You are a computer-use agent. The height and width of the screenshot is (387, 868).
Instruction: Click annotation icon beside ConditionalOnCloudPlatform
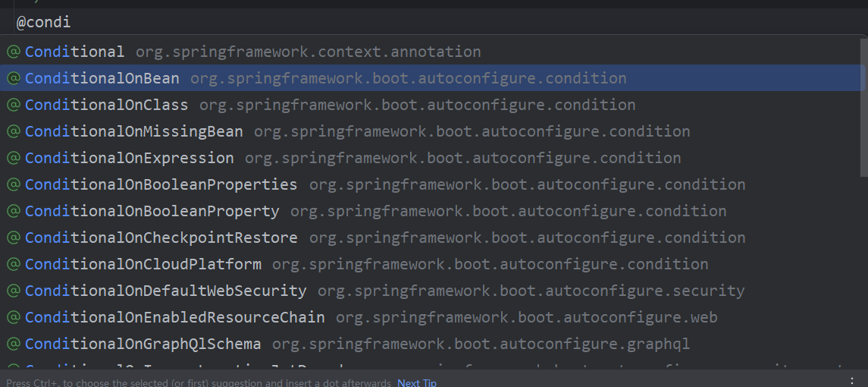[14, 264]
